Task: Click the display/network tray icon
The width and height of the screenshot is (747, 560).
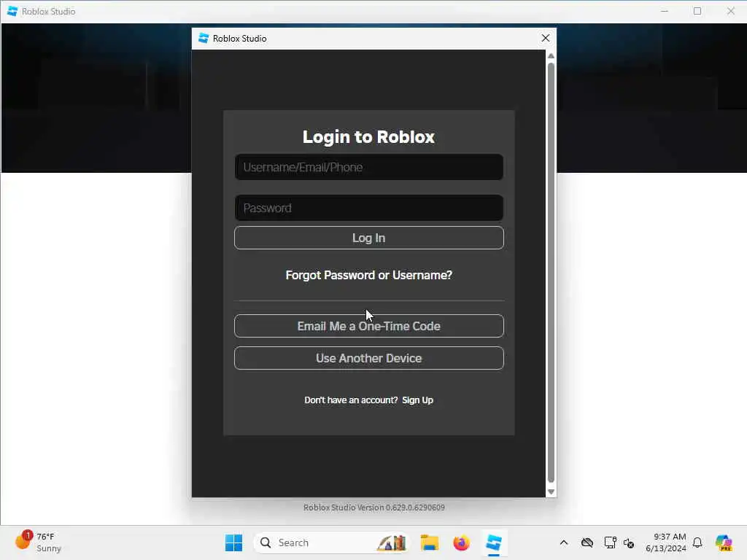Action: pyautogui.click(x=610, y=542)
